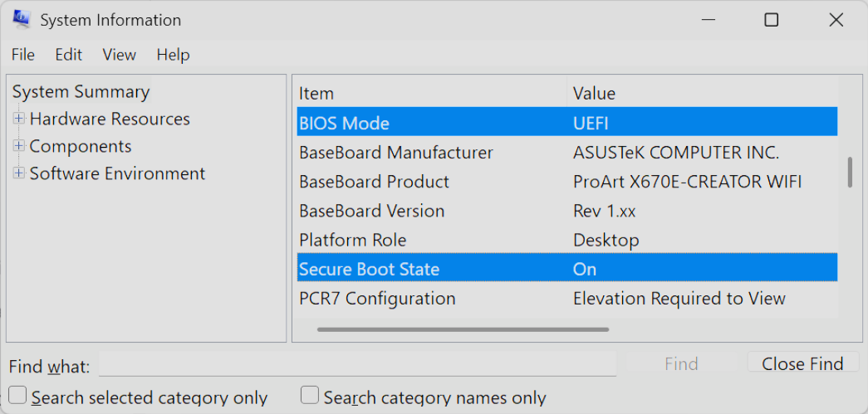Click the horizontal scrollbar thumb
The image size is (868, 414).
click(x=463, y=329)
